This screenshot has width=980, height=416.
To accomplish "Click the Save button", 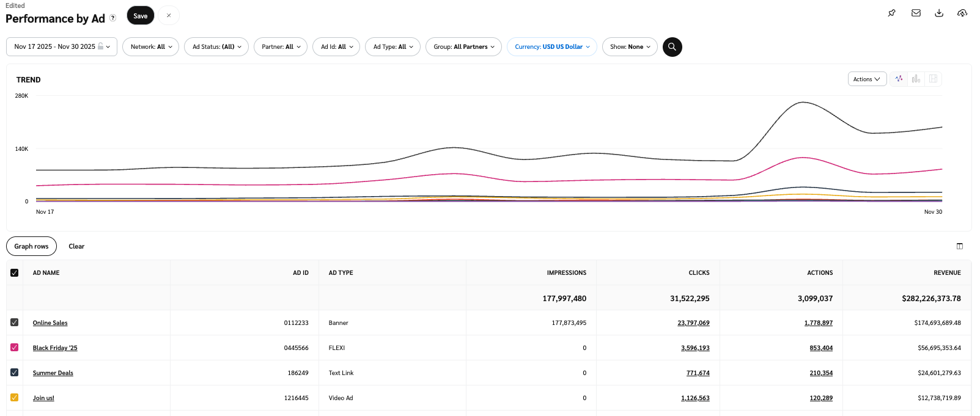I will (141, 16).
